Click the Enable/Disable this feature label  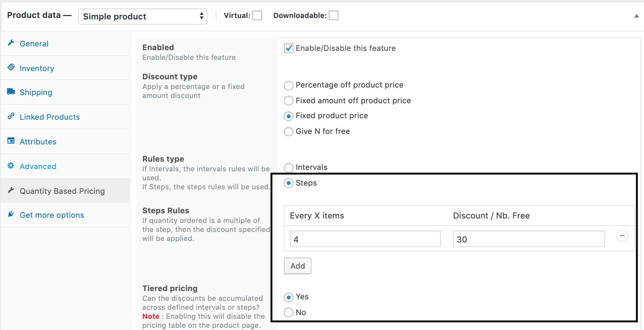346,48
